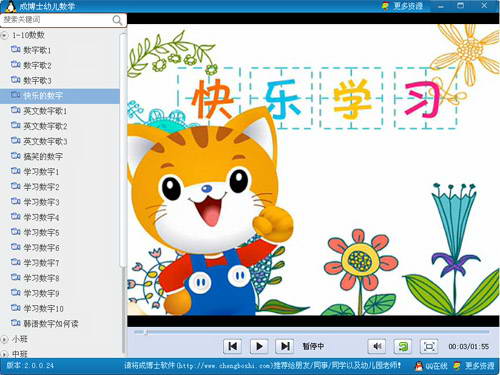This screenshot has height=375, width=500.
Task: Click the search magnifier icon
Action: pos(117,20)
